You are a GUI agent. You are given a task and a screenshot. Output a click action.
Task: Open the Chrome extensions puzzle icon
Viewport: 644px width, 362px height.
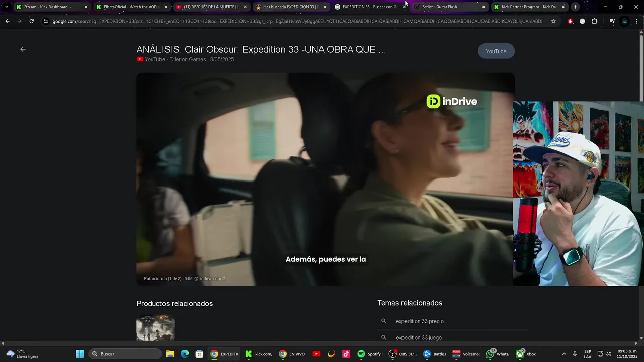coord(595,21)
